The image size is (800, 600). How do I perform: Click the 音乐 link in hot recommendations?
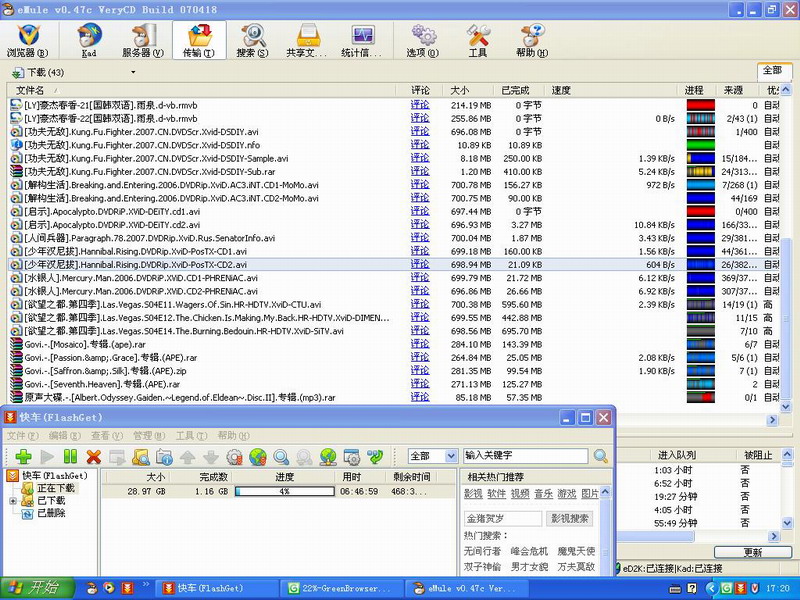pyautogui.click(x=543, y=493)
